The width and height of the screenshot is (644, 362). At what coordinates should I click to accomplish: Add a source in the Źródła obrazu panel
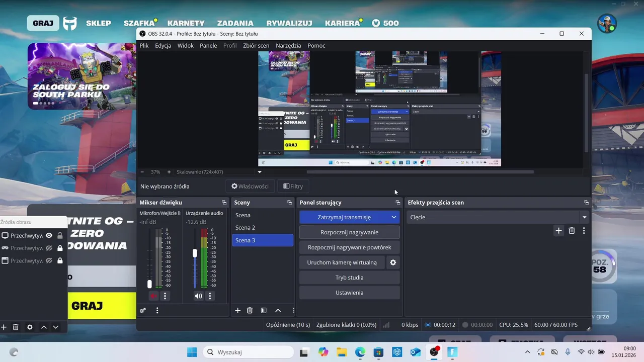point(4,327)
